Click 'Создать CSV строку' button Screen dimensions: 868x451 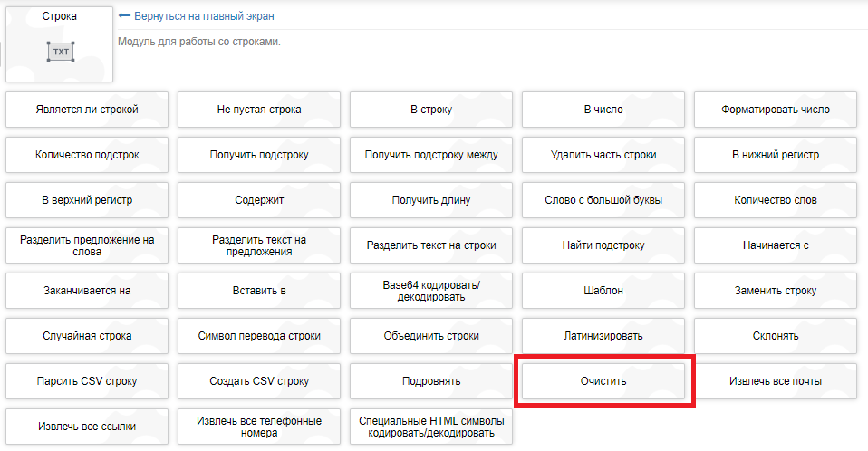[x=259, y=382]
